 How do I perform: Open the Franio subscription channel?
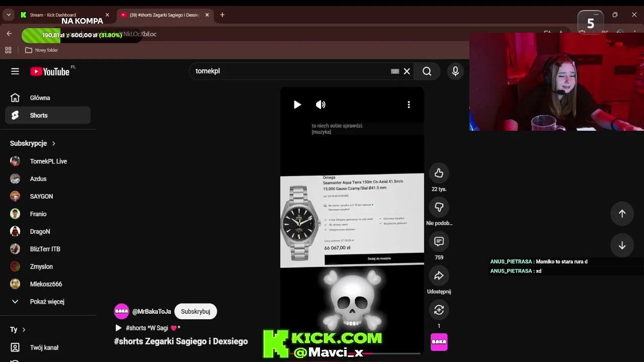[48, 214]
